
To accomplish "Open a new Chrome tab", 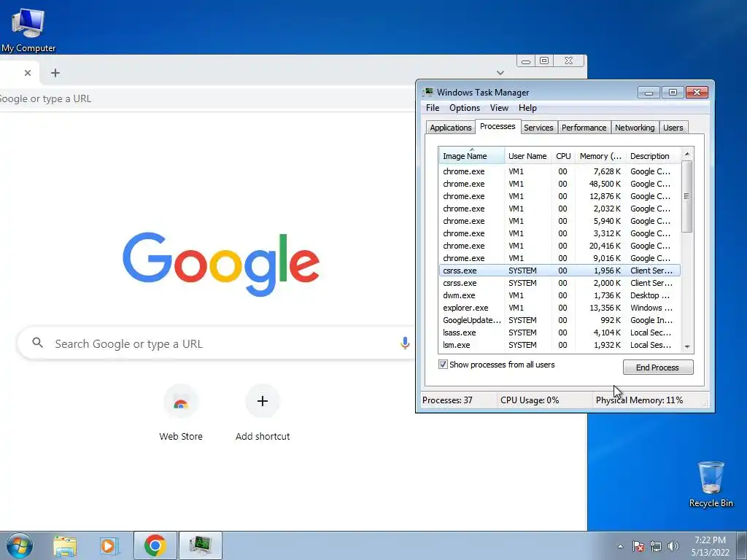I will (x=55, y=73).
